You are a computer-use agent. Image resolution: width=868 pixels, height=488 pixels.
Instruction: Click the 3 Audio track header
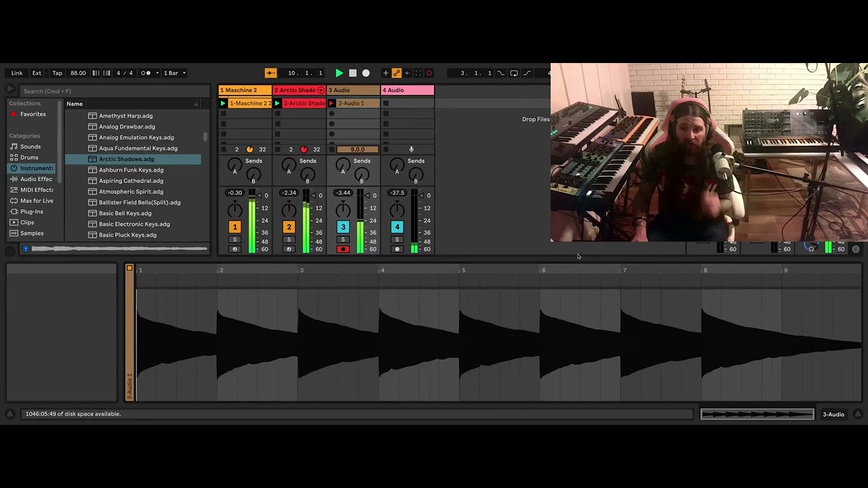click(353, 90)
